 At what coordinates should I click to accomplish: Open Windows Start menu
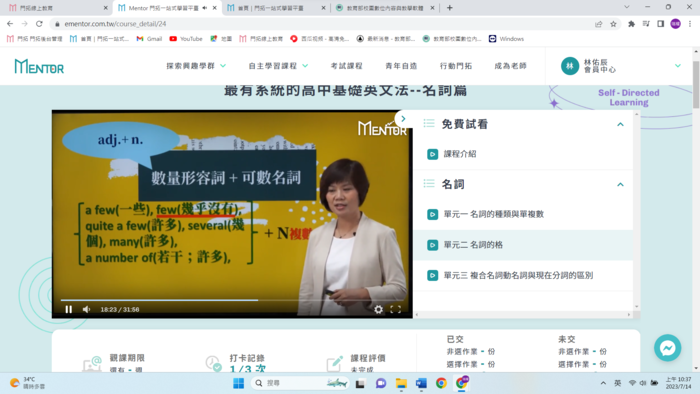pos(238,383)
